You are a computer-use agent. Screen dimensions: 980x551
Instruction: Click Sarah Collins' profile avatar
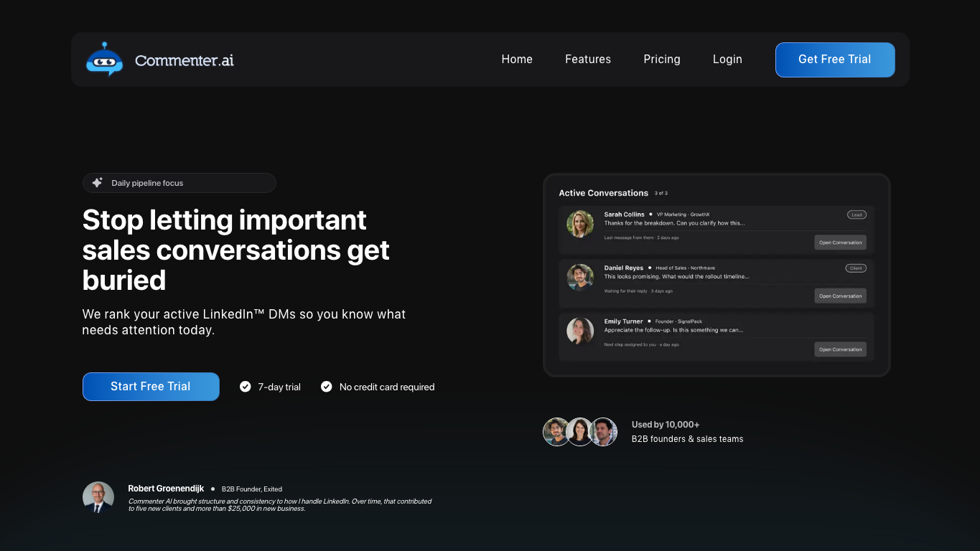coord(580,224)
